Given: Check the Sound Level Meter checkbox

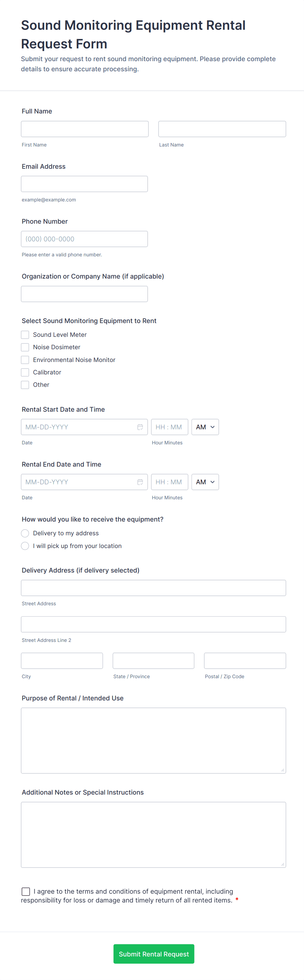Looking at the screenshot, I should click(25, 335).
